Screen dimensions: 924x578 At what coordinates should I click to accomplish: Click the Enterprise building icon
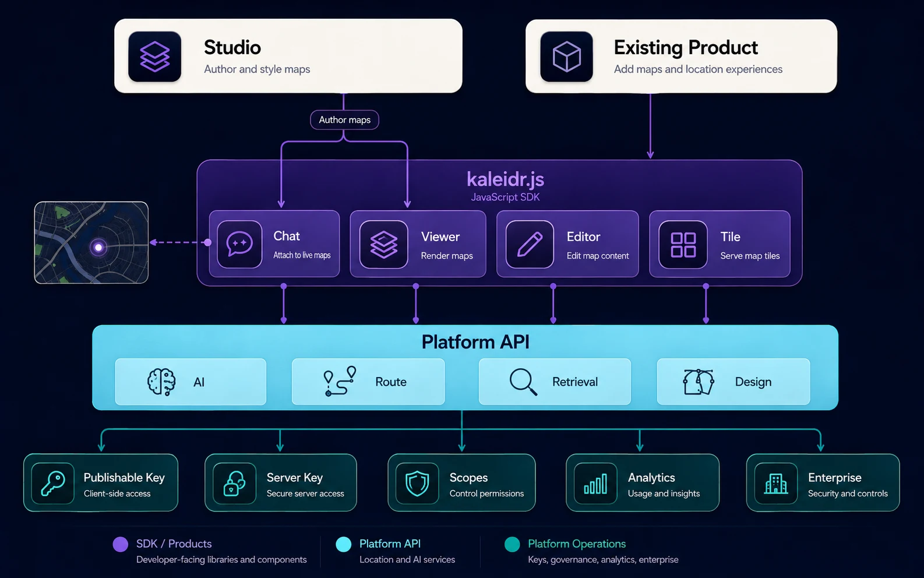[x=776, y=484]
